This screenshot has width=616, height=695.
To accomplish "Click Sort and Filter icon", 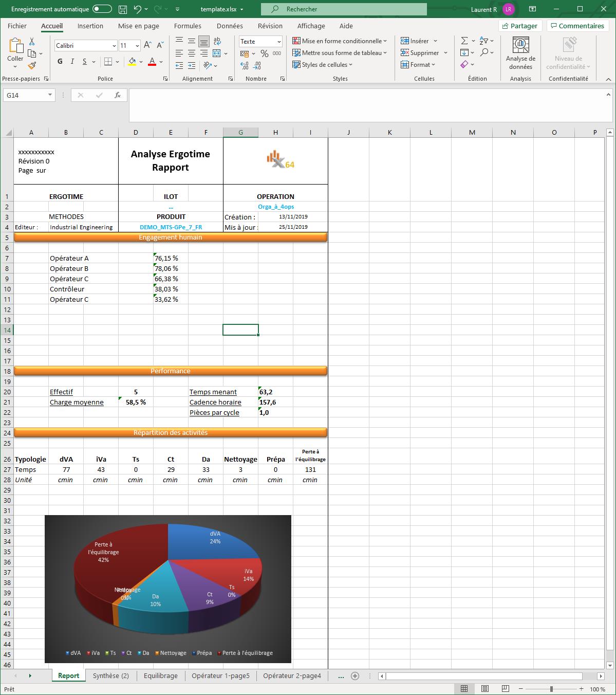I will click(x=484, y=41).
